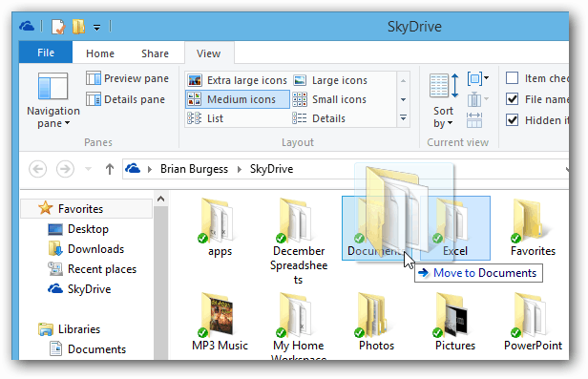Click the SkyDrive cloud icon in title bar
Image resolution: width=588 pixels, height=379 pixels.
pos(27,26)
